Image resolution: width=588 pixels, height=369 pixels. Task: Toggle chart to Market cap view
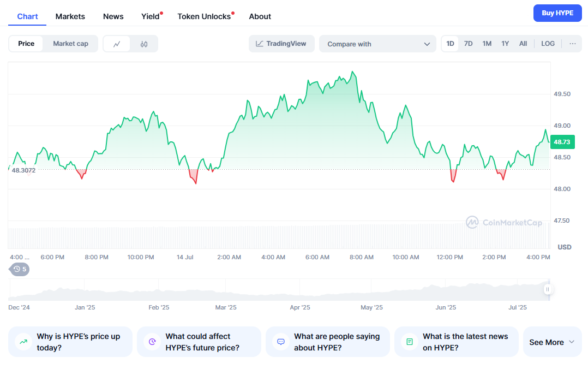click(70, 44)
